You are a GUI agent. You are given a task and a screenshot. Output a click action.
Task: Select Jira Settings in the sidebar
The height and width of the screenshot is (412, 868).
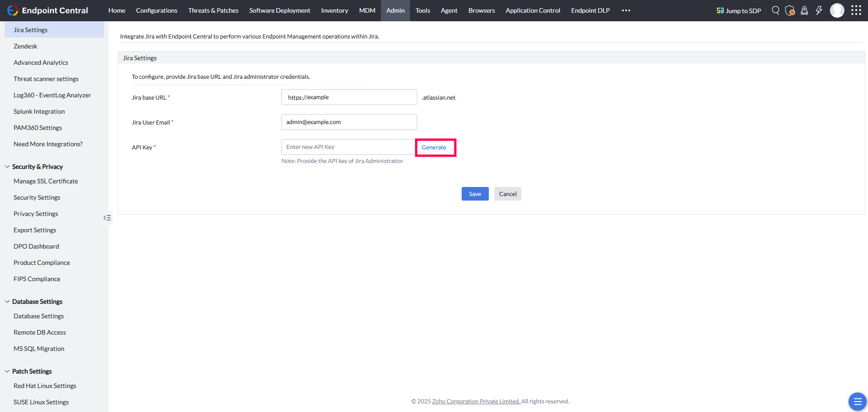tap(54, 30)
